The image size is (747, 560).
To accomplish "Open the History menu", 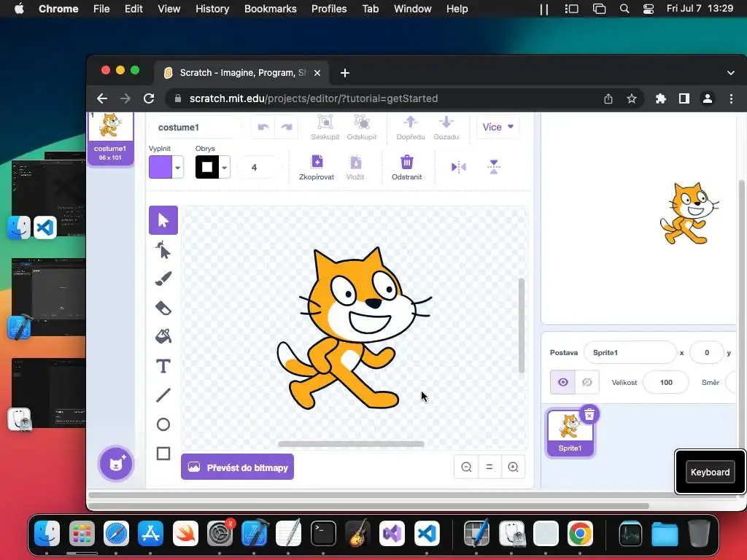I will tap(212, 9).
